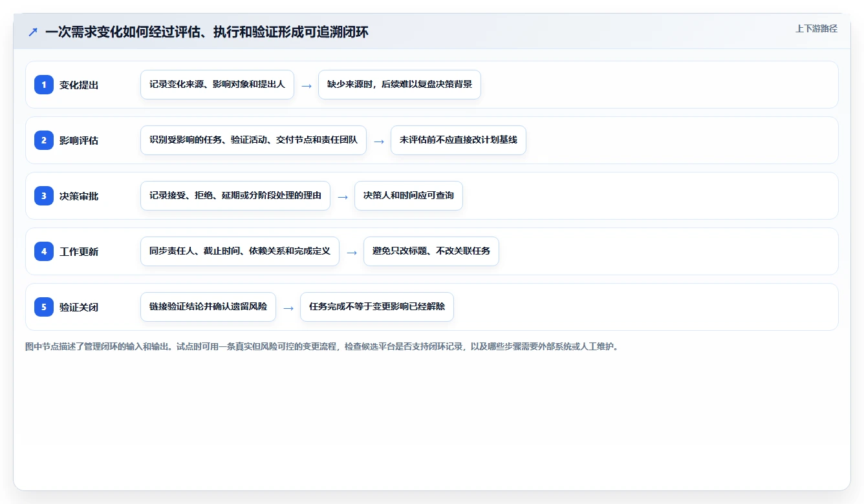Click the 工作更新 step label
864x504 pixels.
79,251
